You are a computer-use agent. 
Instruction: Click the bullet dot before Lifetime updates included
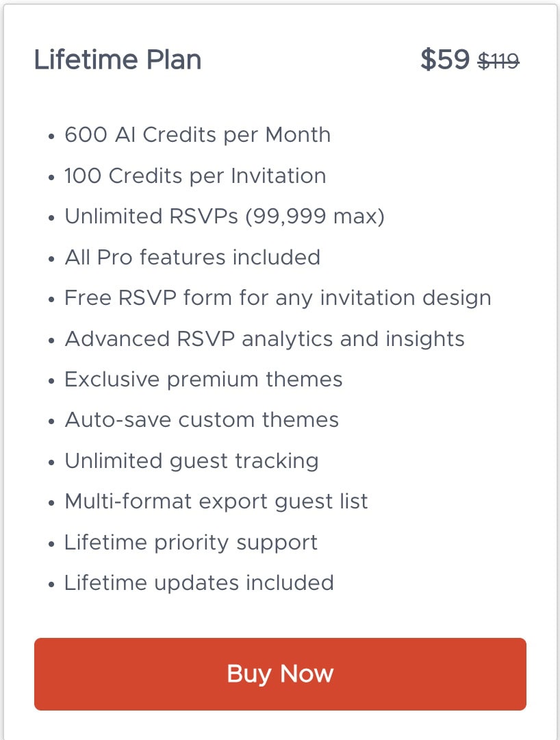pyautogui.click(x=51, y=585)
